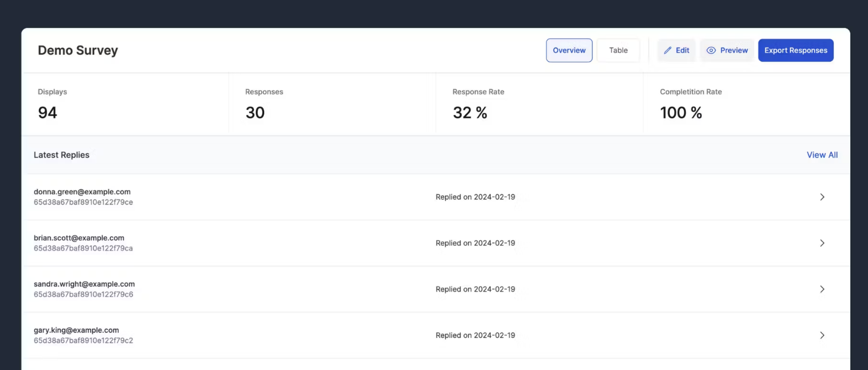
Task: Click the Completition Rate value 100 %
Action: (681, 113)
